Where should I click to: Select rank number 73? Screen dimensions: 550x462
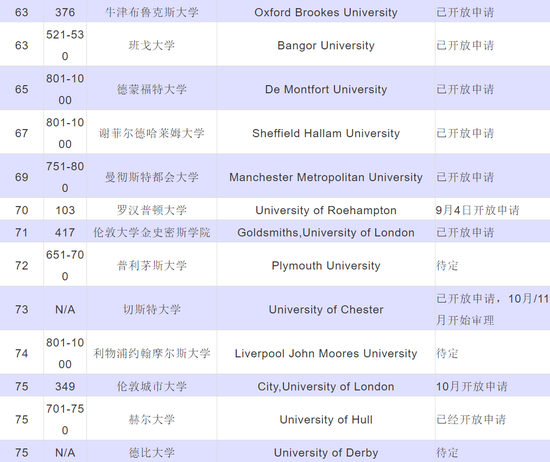tap(21, 309)
